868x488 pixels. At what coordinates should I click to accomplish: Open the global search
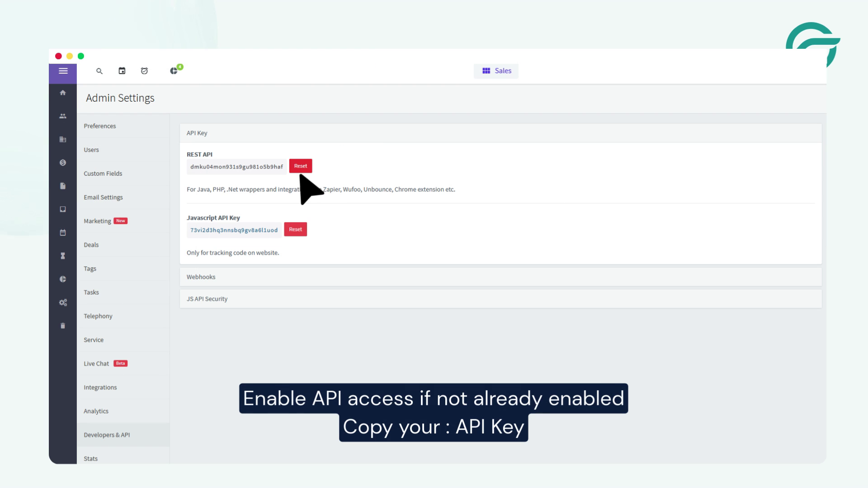tap(99, 71)
